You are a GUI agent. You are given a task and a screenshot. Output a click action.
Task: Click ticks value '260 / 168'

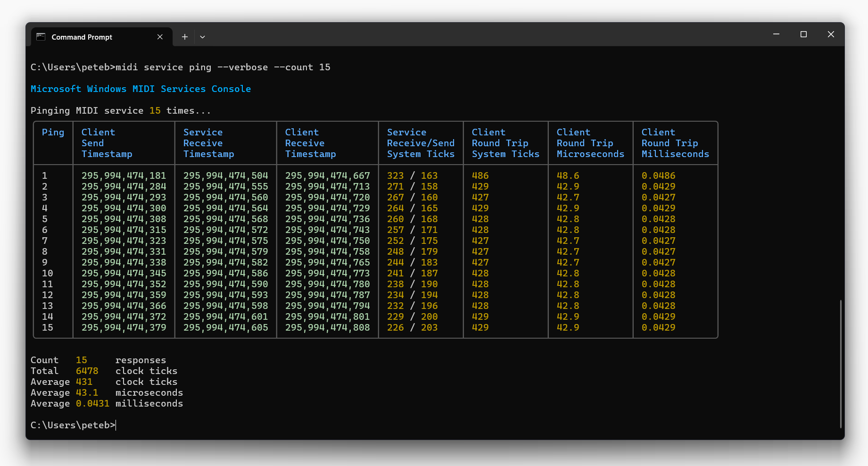coord(413,219)
